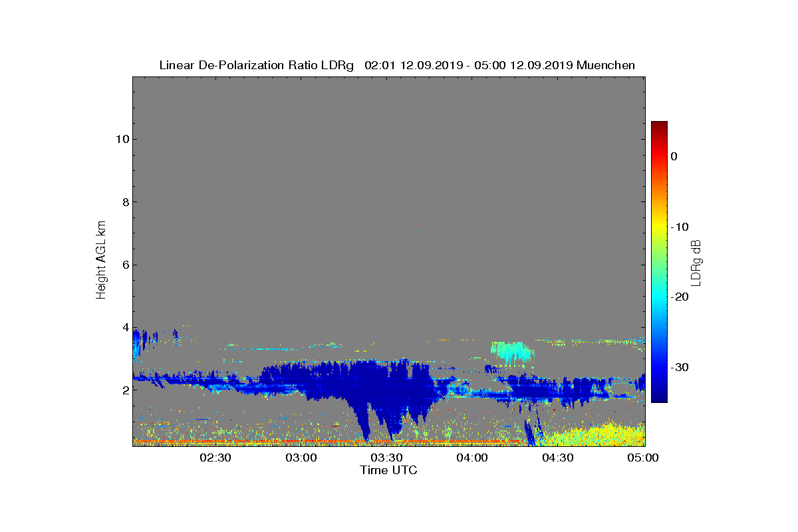
Task: Select the 04:30 time tick label
Action: (x=558, y=458)
